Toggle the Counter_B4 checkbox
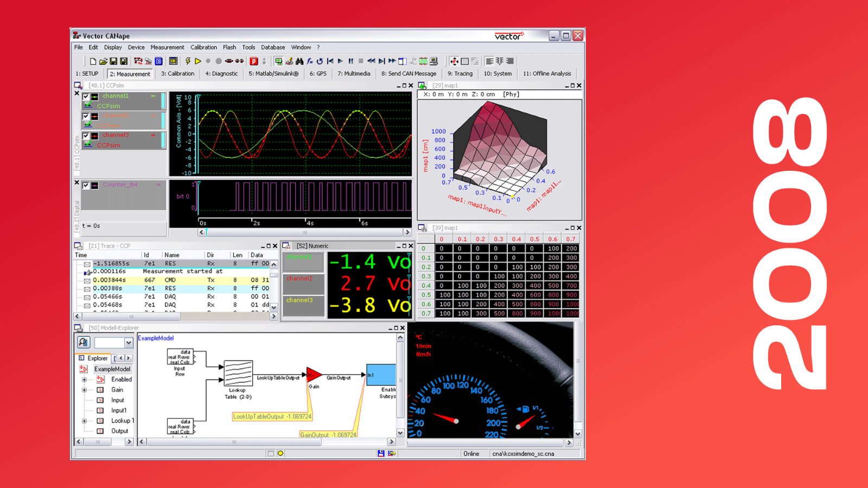Viewport: 868px width, 488px height. [86, 185]
